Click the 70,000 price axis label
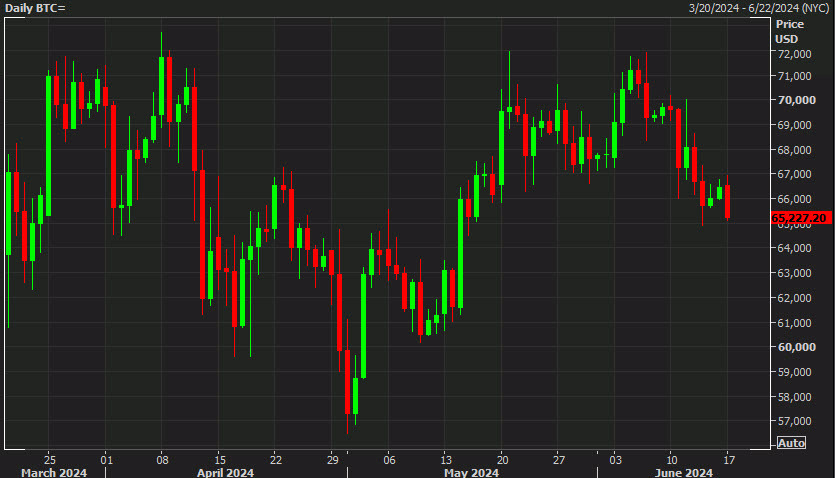This screenshot has height=478, width=835. tap(796, 100)
